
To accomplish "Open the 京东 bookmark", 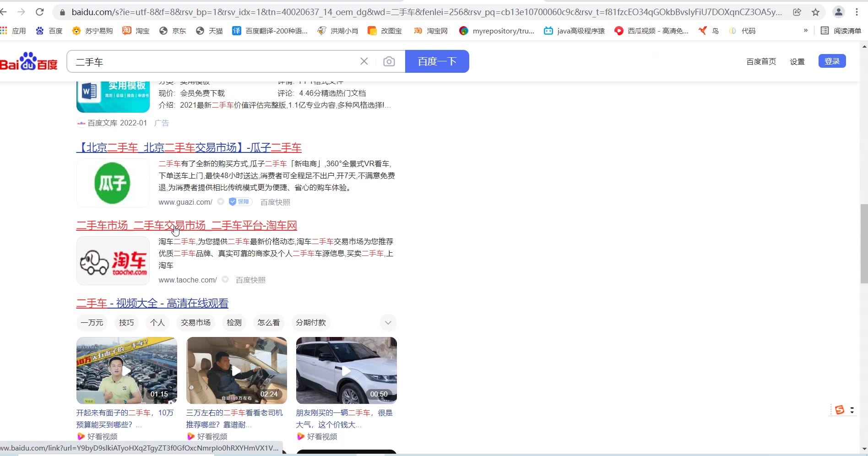I will (x=173, y=31).
